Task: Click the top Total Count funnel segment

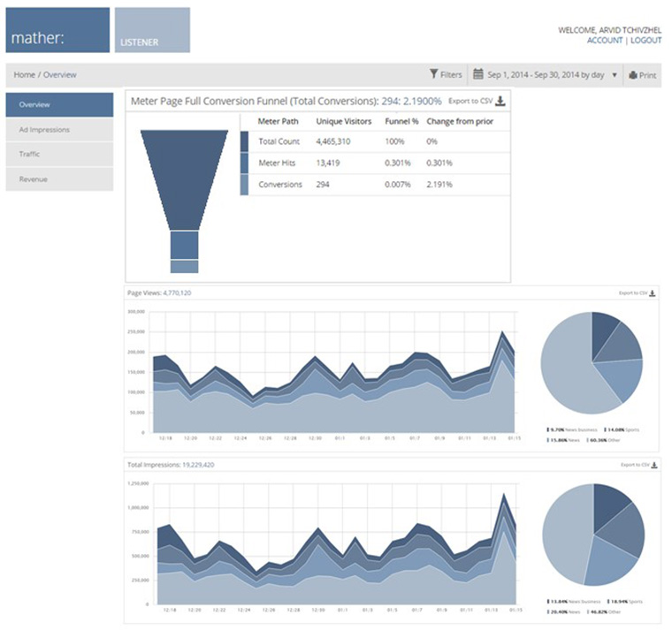Action: [184, 180]
